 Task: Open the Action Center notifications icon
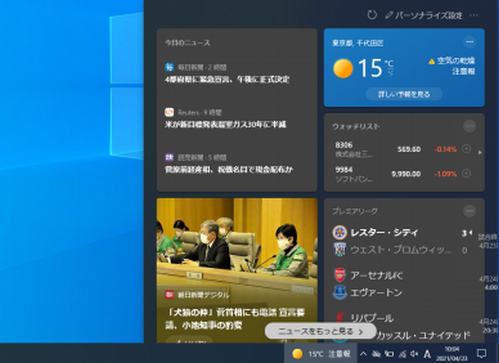coord(481,354)
